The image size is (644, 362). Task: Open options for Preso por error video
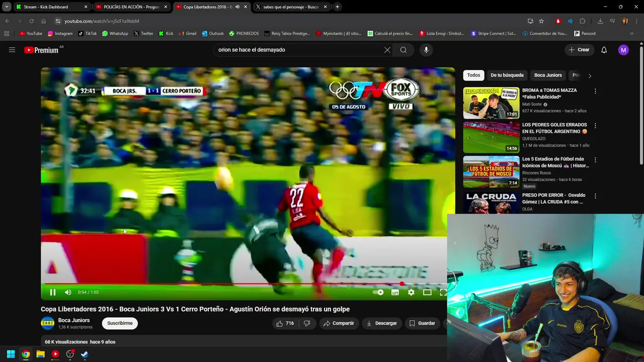coord(595,196)
